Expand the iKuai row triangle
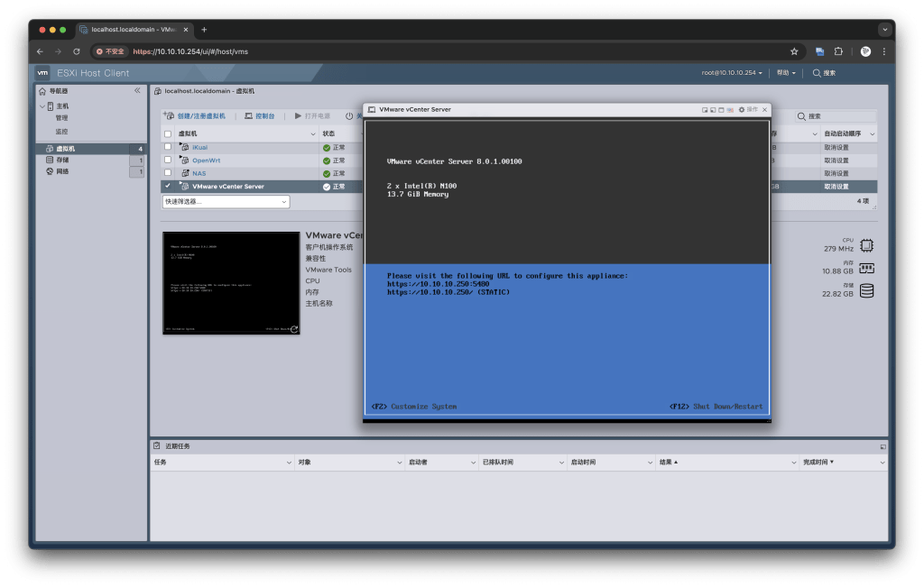The height and width of the screenshot is (587, 924). [x=180, y=144]
